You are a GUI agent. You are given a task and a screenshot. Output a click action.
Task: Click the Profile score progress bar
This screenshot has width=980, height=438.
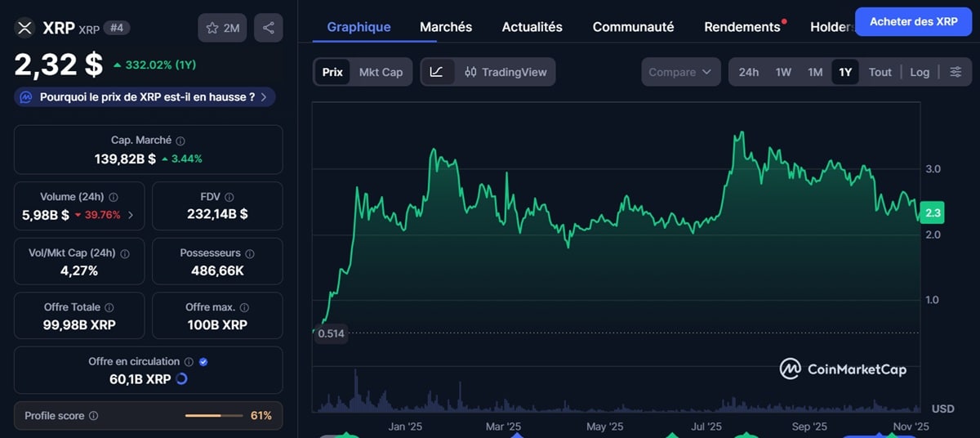(x=214, y=416)
